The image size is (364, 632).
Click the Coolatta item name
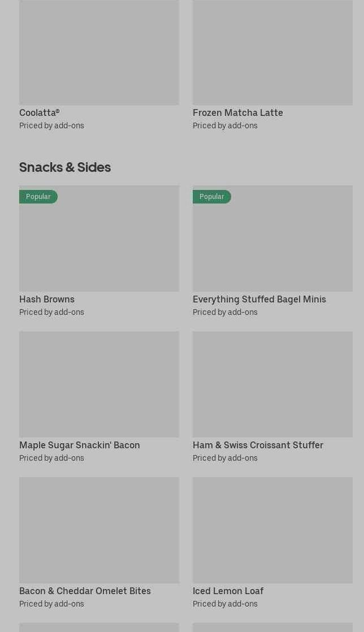point(40,112)
